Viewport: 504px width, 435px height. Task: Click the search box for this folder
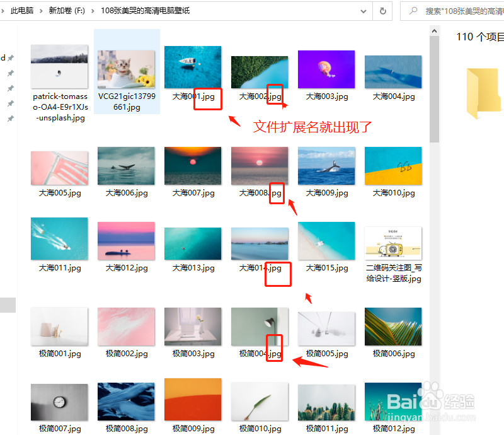click(452, 11)
